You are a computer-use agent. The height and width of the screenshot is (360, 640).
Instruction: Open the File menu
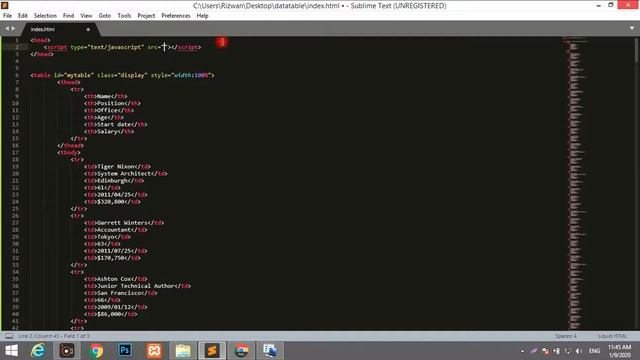[x=7, y=16]
